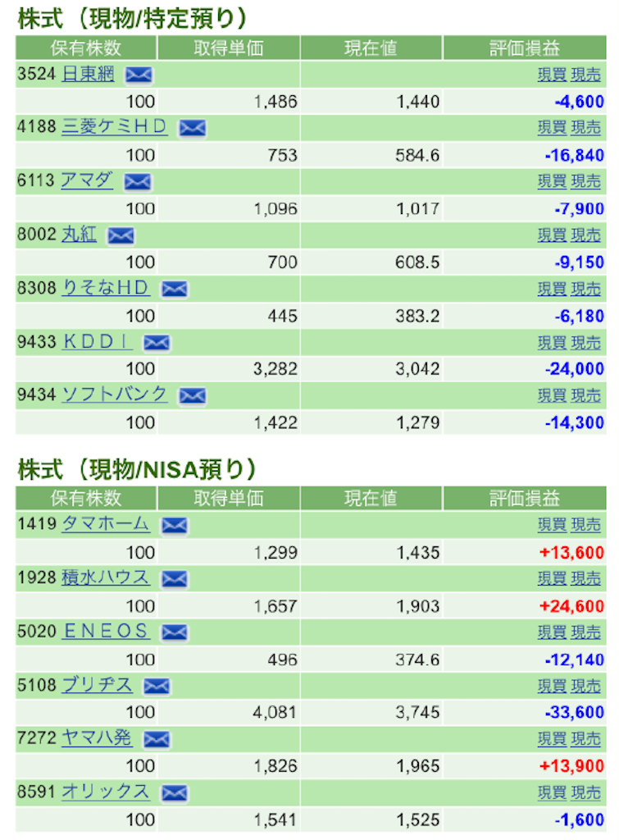Click 現売 for アマダ
This screenshot has height=840, width=619.
[586, 181]
